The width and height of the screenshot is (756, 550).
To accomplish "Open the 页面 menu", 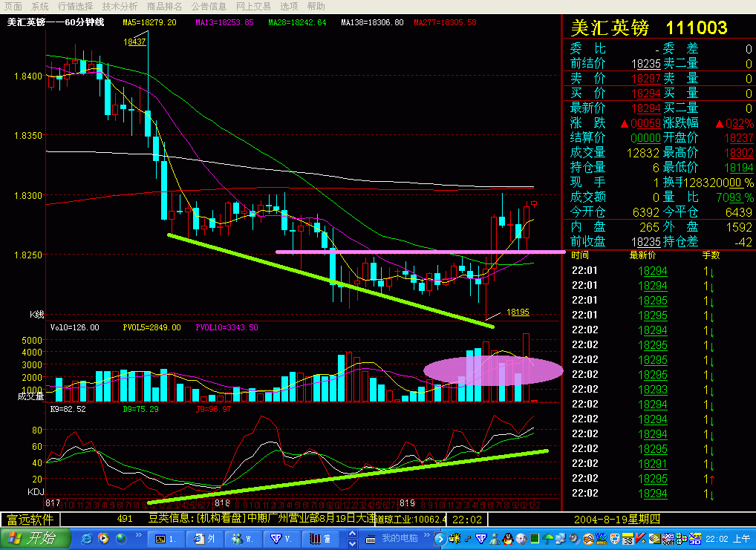I will 13,6.
